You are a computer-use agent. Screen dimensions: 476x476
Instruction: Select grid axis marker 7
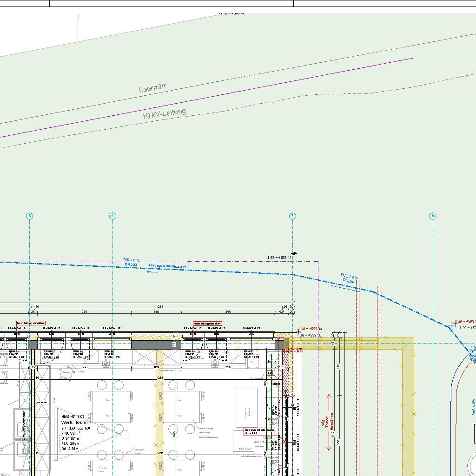tap(292, 216)
